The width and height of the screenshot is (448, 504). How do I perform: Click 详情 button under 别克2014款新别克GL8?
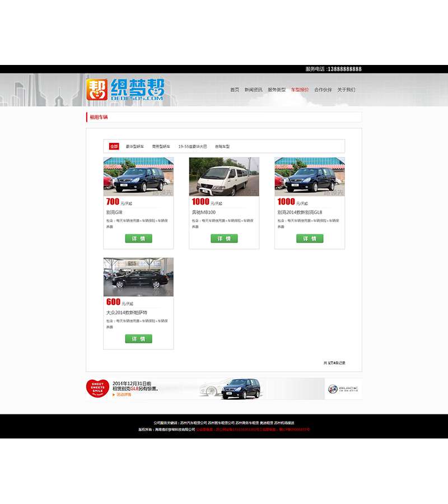310,239
